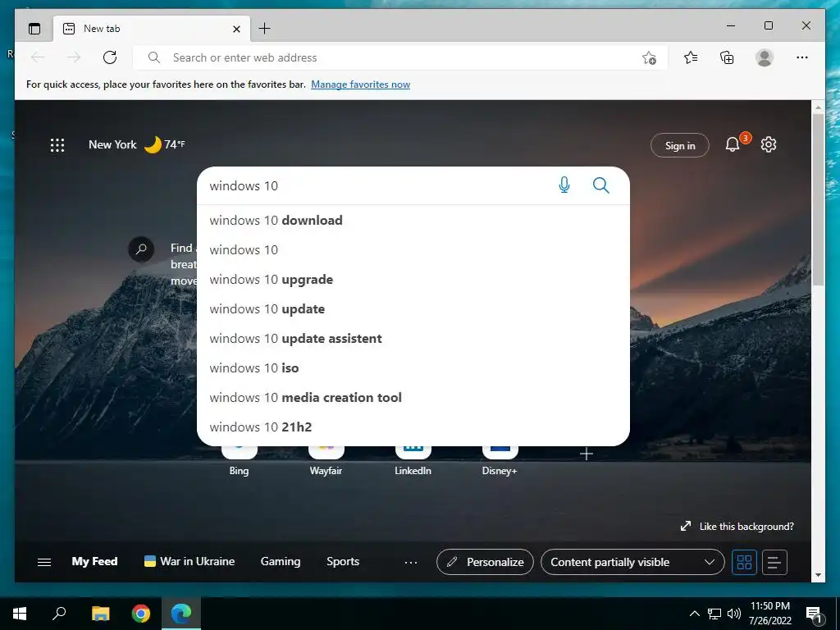Screen dimensions: 840x630
Task: Open the taskbar clock and date
Action: coord(769,614)
